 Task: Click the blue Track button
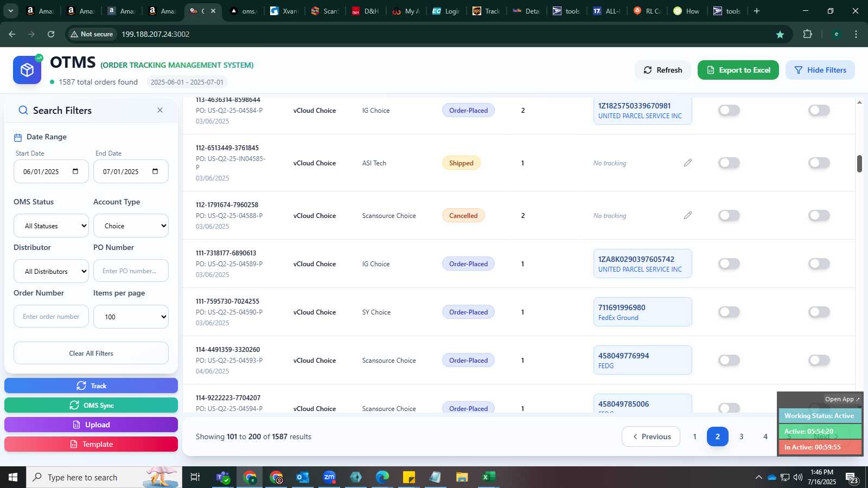click(x=91, y=386)
